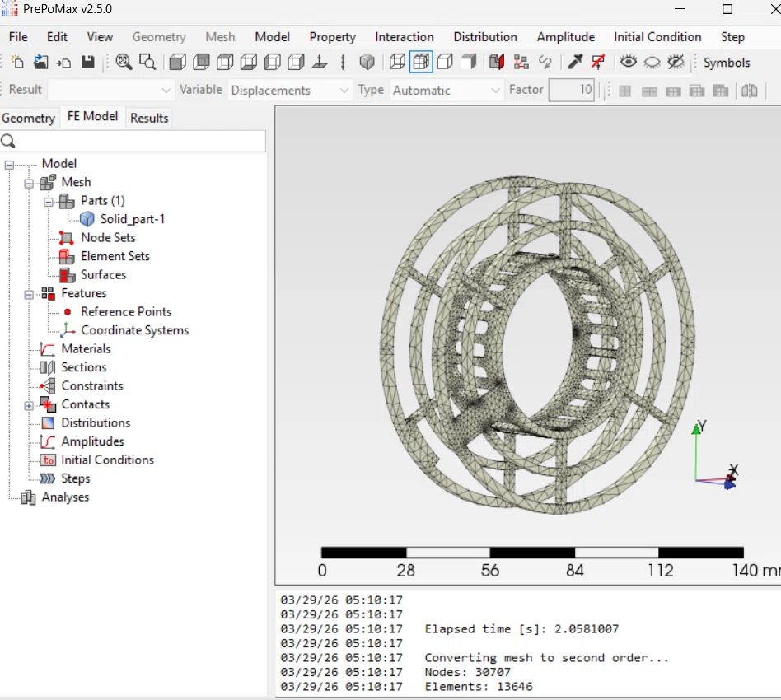Toggle model edges display mode

445,63
